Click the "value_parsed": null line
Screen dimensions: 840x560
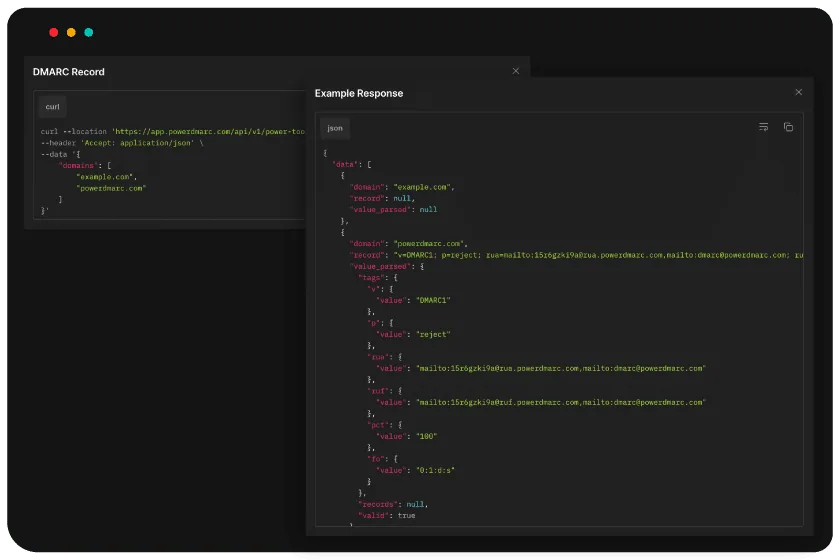point(393,210)
